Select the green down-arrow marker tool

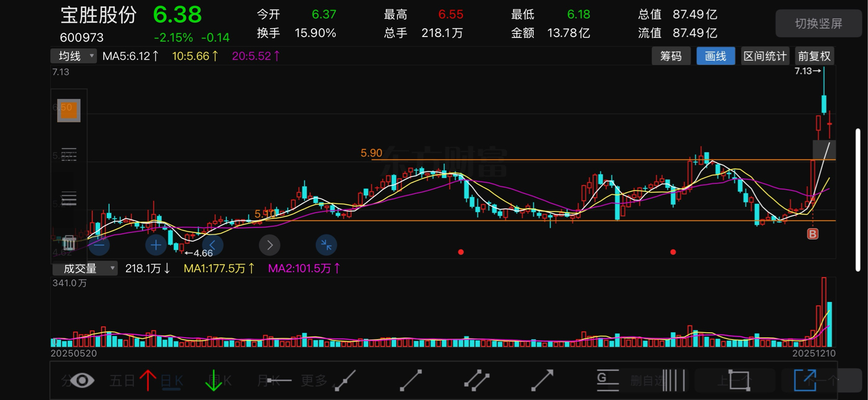coord(214,380)
